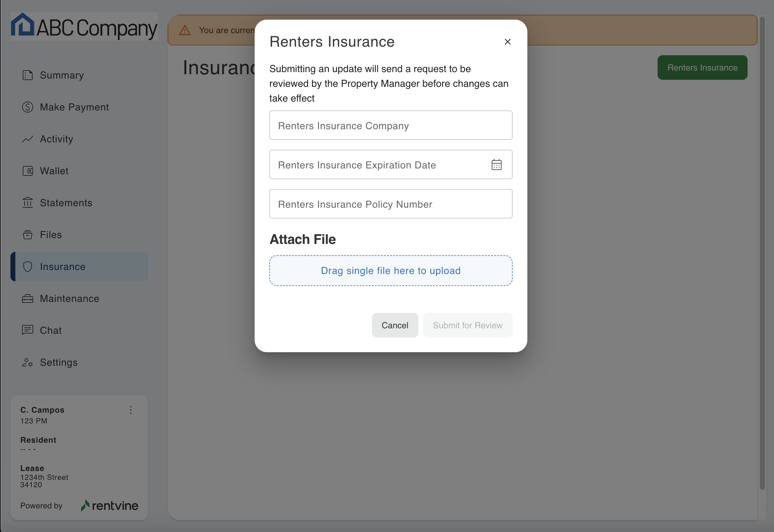Click the Insurance shield icon
Image resolution: width=774 pixels, height=532 pixels.
point(27,267)
